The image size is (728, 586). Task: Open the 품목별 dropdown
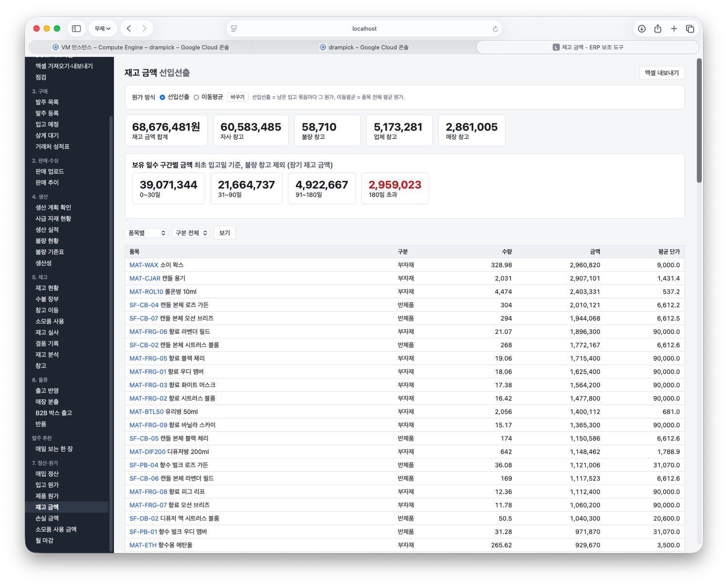coord(147,233)
